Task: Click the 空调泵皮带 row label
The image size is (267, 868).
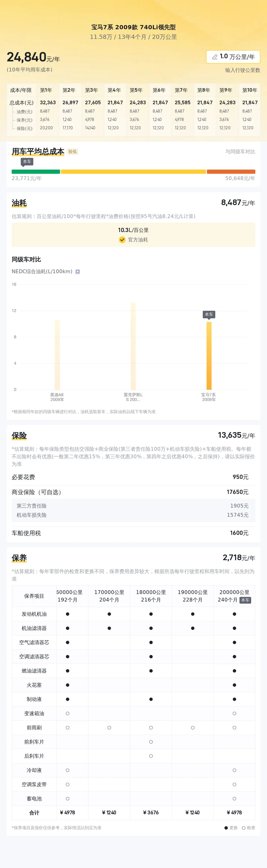Action: pyautogui.click(x=34, y=784)
